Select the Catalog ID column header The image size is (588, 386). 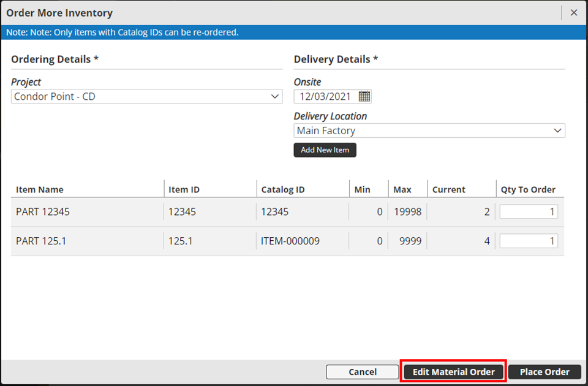point(282,190)
